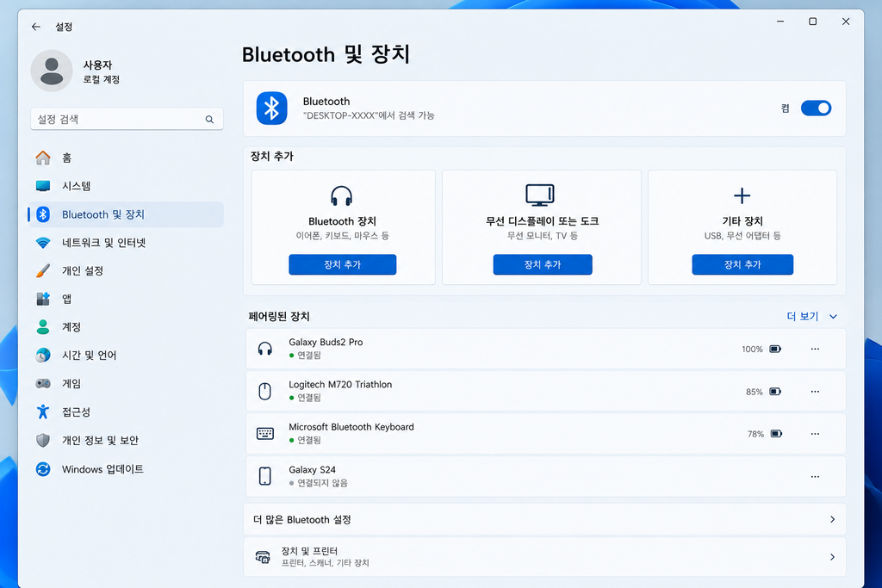
Task: Click the 장치 및 프린터 printer icon
Action: [x=263, y=557]
